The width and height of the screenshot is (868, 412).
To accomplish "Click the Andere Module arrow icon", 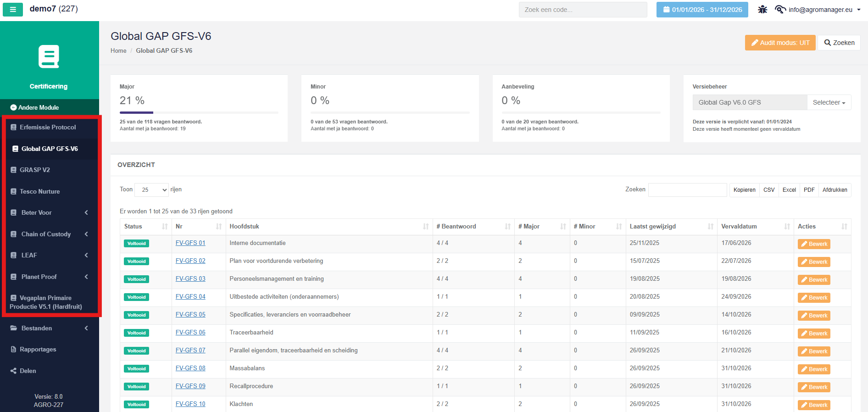I will [13, 107].
